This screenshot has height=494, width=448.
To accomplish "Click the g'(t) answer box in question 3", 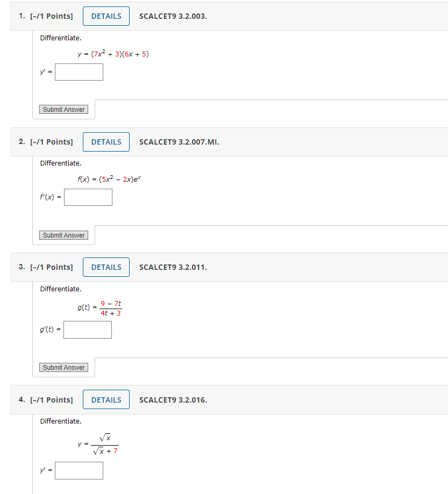I will pyautogui.click(x=87, y=330).
